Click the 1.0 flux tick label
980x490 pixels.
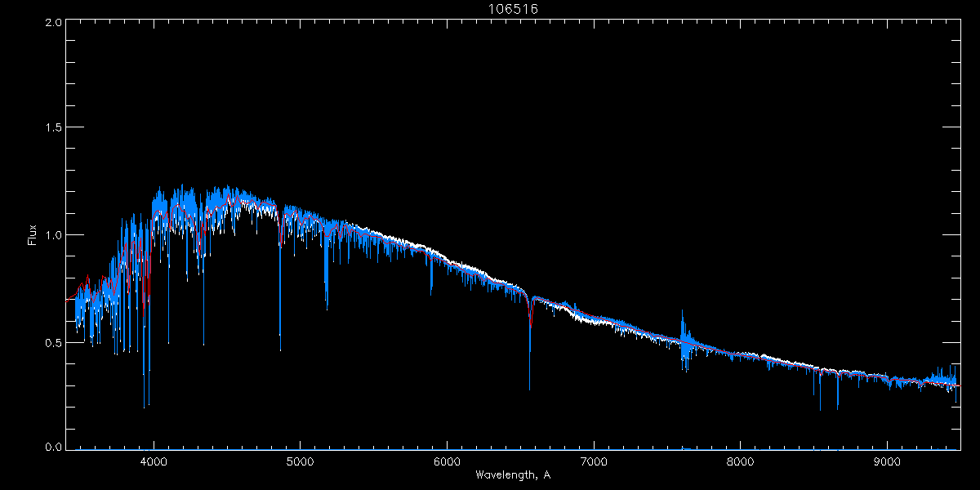[54, 235]
